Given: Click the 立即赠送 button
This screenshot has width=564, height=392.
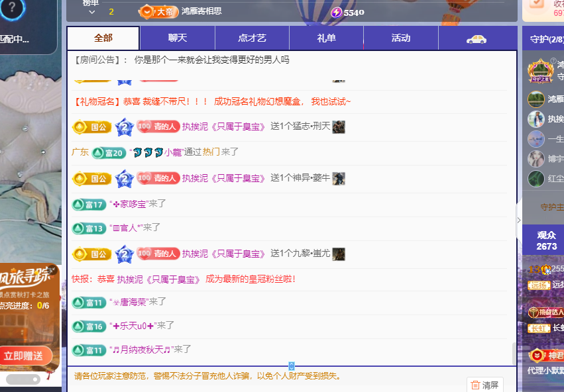Looking at the screenshot, I should point(24,356).
